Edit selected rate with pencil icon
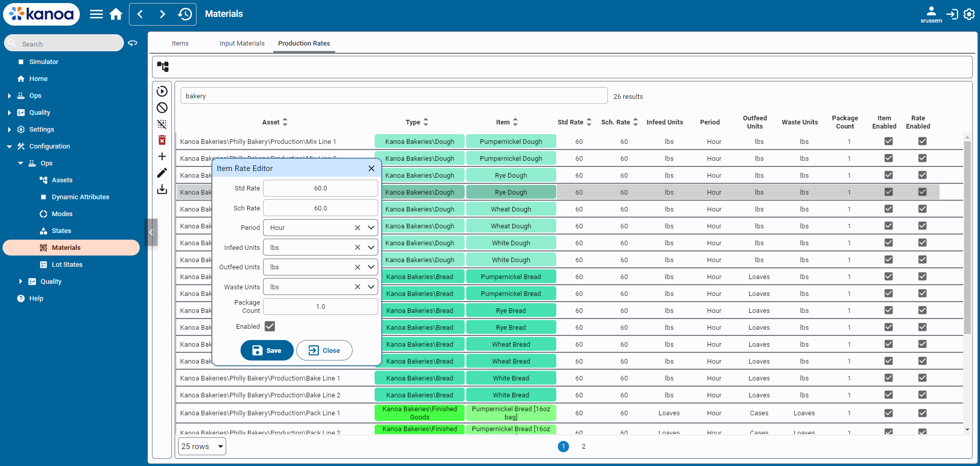Viewport: 980px width, 466px height. 162,173
